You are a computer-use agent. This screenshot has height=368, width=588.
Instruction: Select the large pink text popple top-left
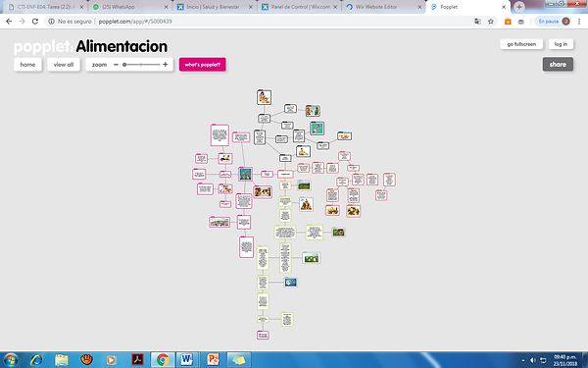pyautogui.click(x=220, y=135)
